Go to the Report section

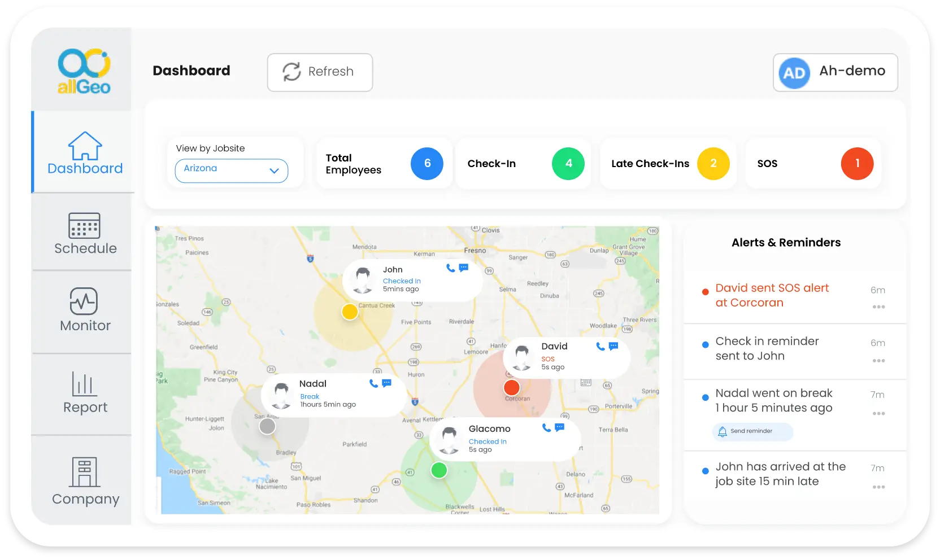[x=85, y=393]
